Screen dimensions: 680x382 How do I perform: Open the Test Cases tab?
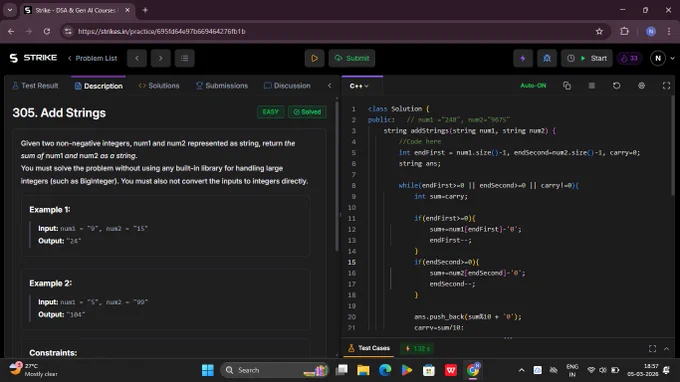369,348
